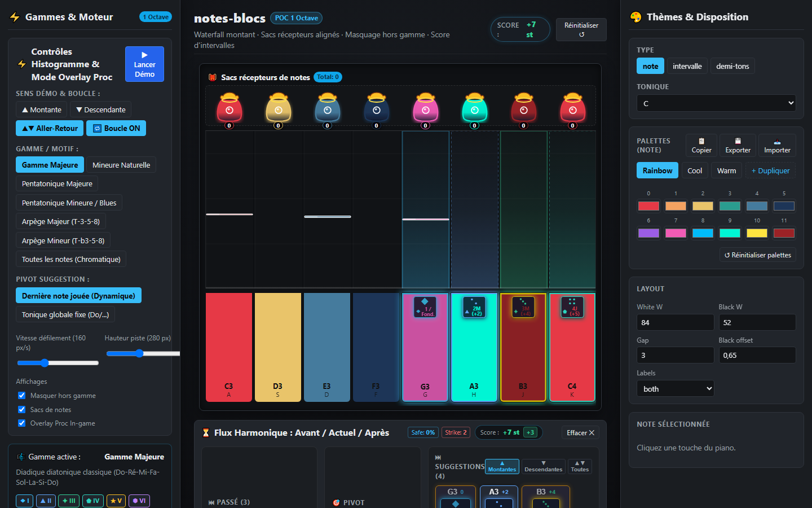Image resolution: width=812 pixels, height=508 pixels.
Task: Click the star degree V chip
Action: click(116, 501)
